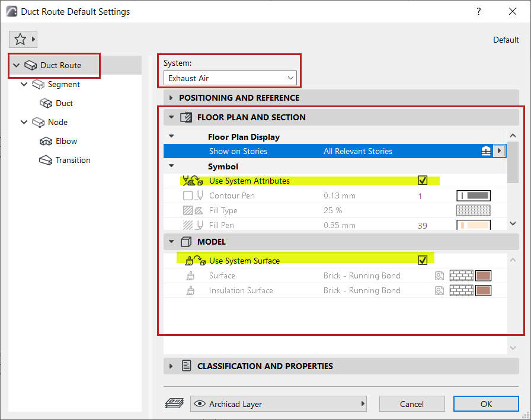Select Duct Route in the tree
The height and width of the screenshot is (420, 531).
click(x=60, y=65)
